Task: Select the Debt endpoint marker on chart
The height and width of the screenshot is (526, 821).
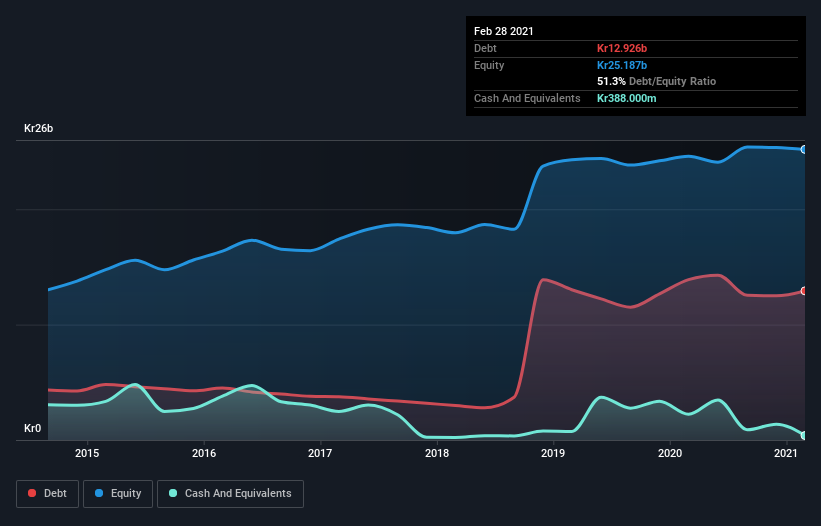Action: [x=804, y=291]
